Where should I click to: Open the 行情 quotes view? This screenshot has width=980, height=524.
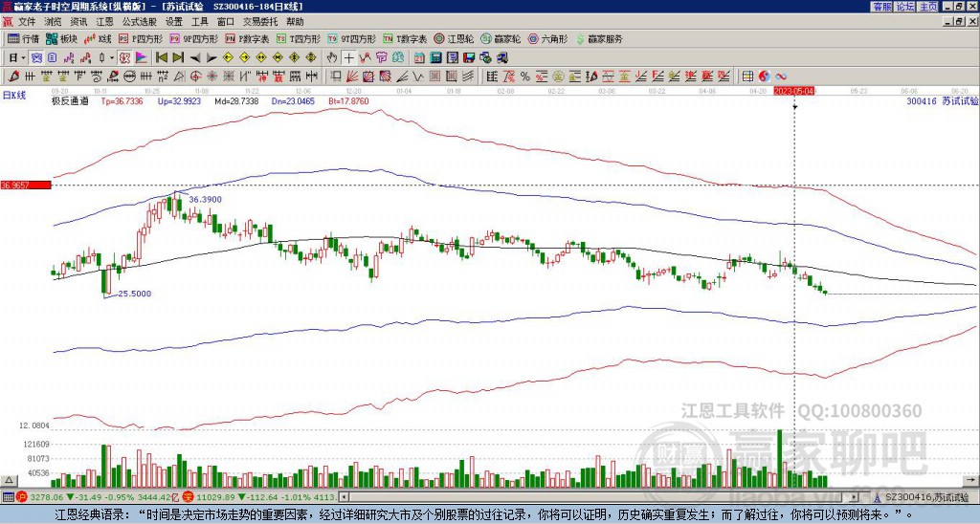[24, 38]
